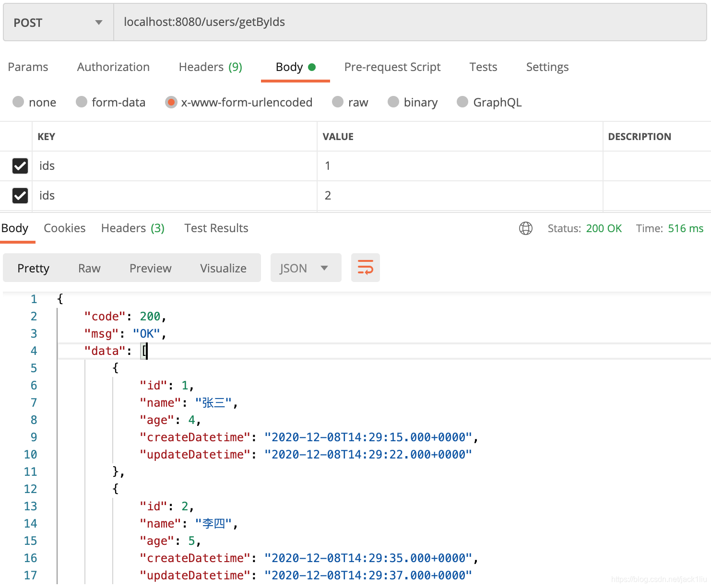
Task: Open the Pre-request Script tab
Action: tap(392, 67)
